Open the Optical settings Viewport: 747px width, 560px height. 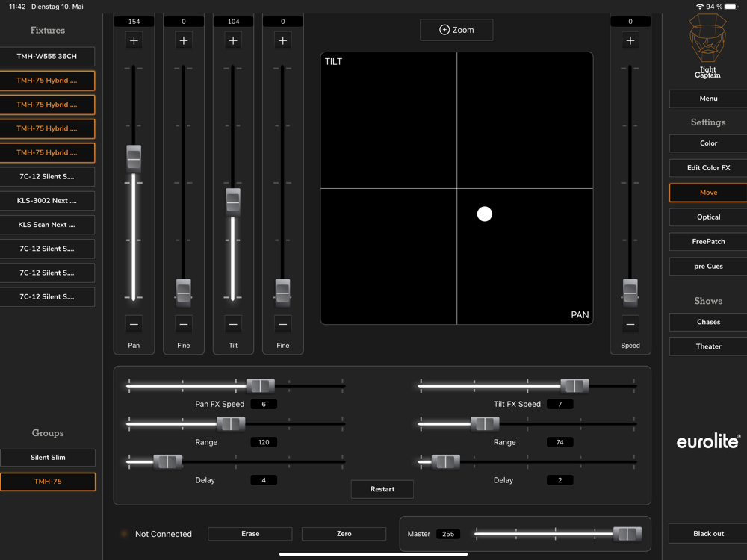(708, 217)
